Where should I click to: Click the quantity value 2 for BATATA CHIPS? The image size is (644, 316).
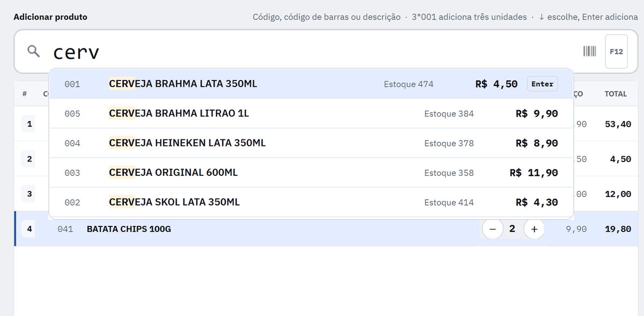(x=513, y=229)
